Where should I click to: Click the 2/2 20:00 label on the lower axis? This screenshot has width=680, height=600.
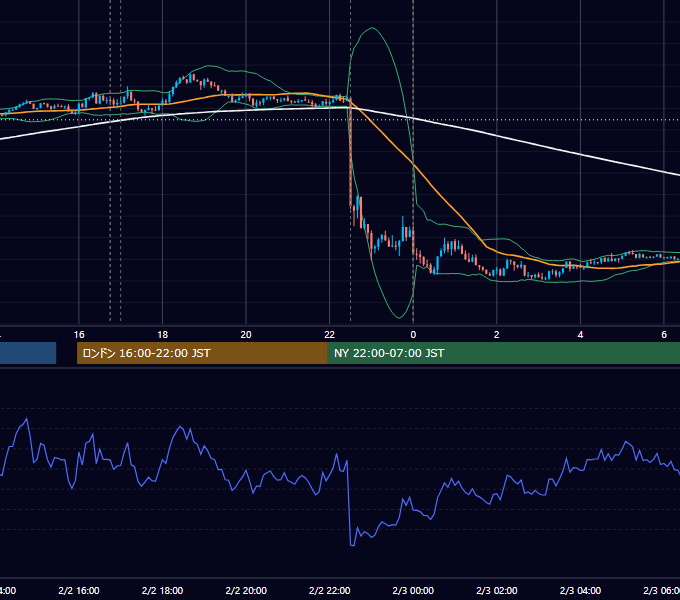(x=246, y=590)
